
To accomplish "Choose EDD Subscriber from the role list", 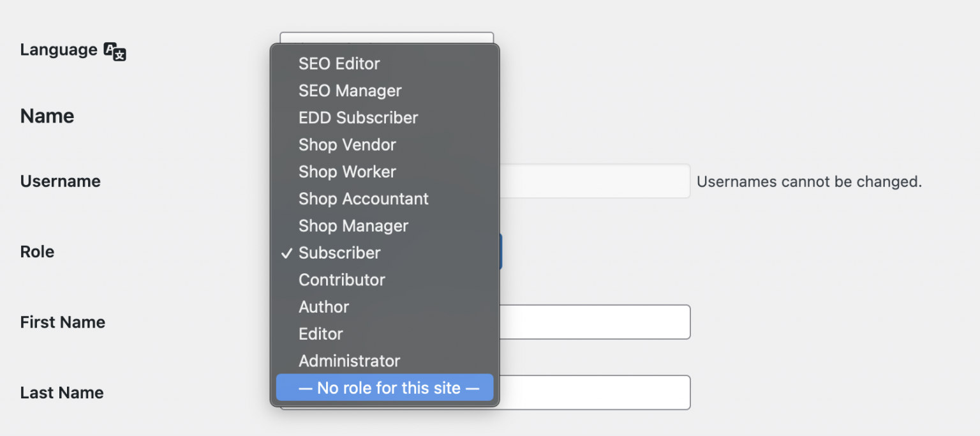I will tap(358, 117).
